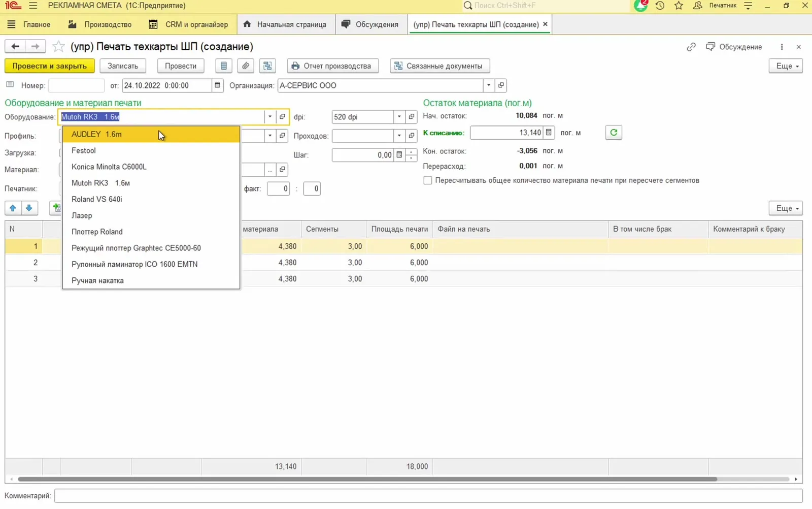Viewport: 812px width, 509px height.
Task: Click the structure icon next to the paperclip
Action: tap(267, 66)
